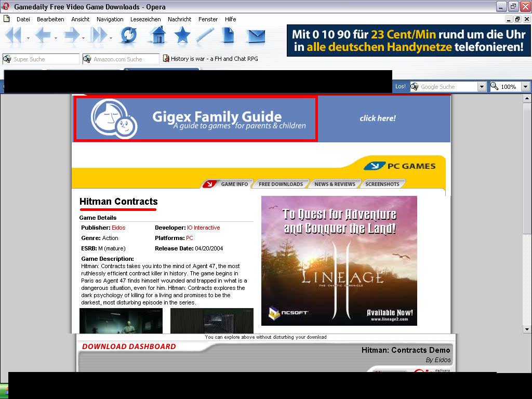Open History is war bookmark
This screenshot has height=399, width=532.
click(x=211, y=59)
